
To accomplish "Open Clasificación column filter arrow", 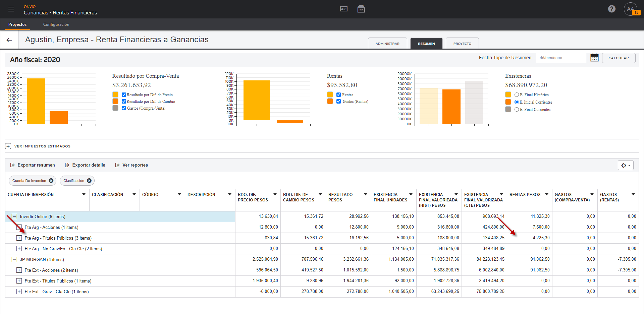I will pos(134,194).
